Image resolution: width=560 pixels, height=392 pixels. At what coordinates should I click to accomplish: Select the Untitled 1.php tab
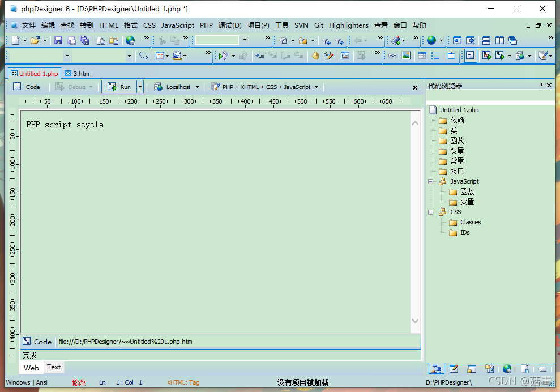[x=35, y=73]
